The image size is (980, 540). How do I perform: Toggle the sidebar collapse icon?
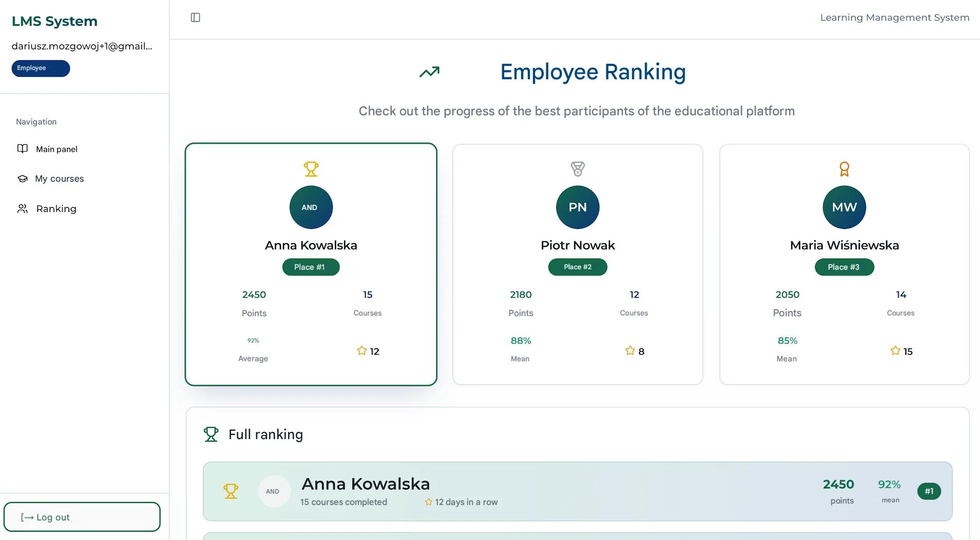[195, 17]
